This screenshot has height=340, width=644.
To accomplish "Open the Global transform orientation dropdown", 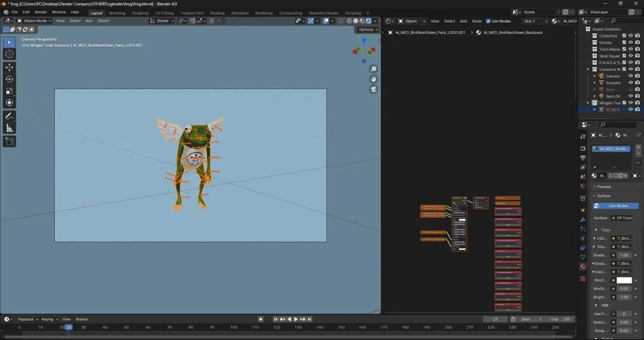I will click(162, 21).
